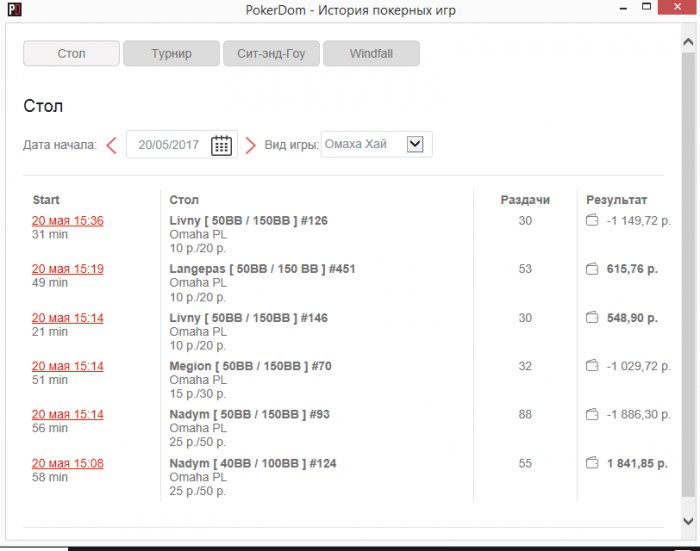Viewport: 700px width, 551px height.
Task: Click wallet icon beside 548,90 р.
Action: pos(592,317)
